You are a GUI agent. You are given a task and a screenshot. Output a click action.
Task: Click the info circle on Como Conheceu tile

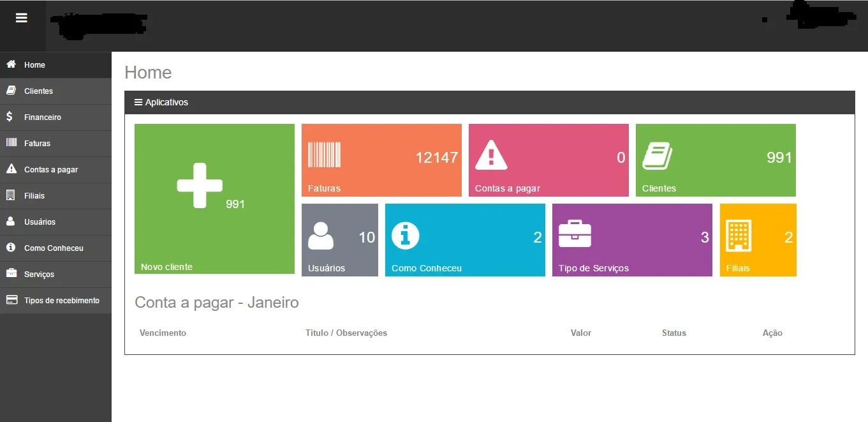405,236
